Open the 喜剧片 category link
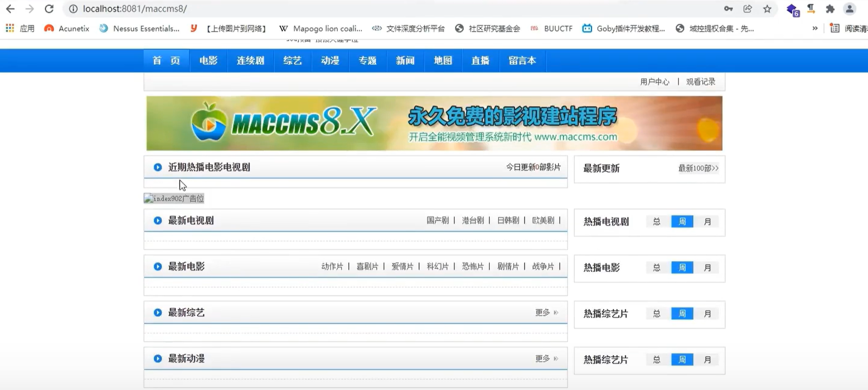Viewport: 868px width, 390px height. coord(367,267)
